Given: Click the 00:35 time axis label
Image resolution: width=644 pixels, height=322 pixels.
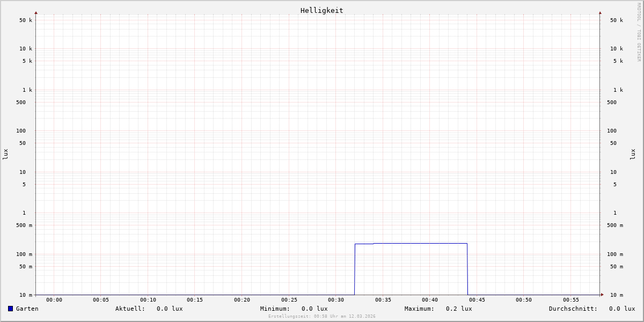Looking at the screenshot, I should pyautogui.click(x=383, y=300).
